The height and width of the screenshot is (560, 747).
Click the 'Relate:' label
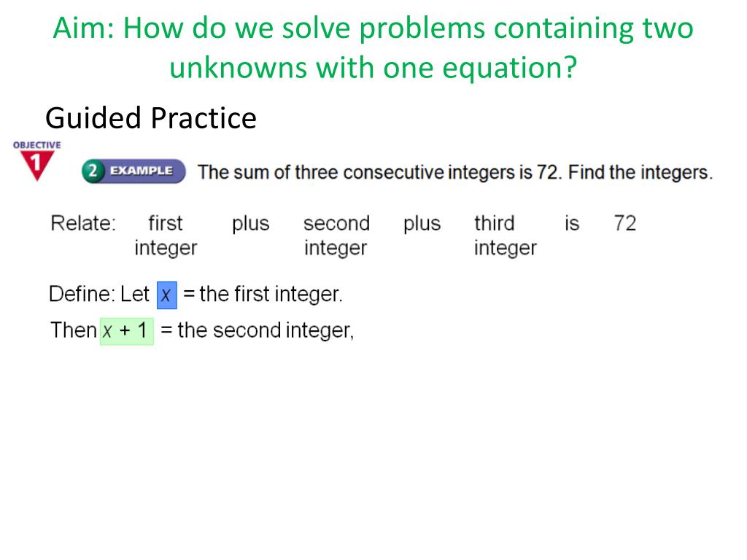[x=83, y=223]
